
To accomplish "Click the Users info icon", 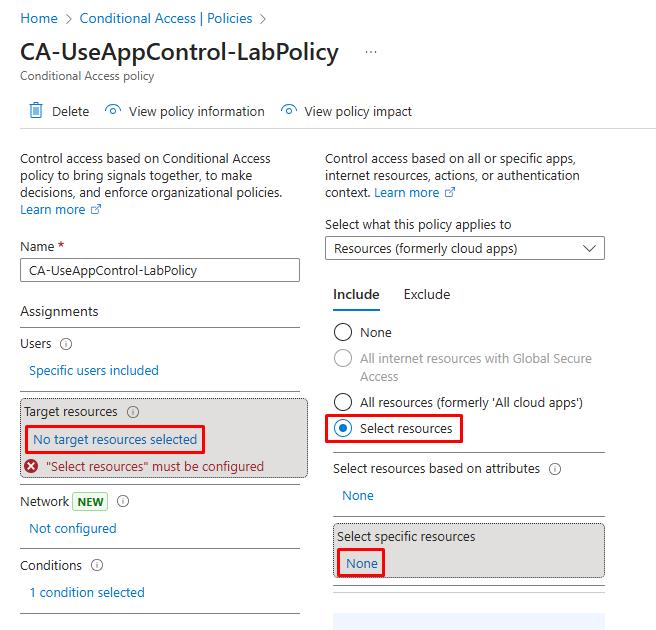I will pyautogui.click(x=66, y=344).
